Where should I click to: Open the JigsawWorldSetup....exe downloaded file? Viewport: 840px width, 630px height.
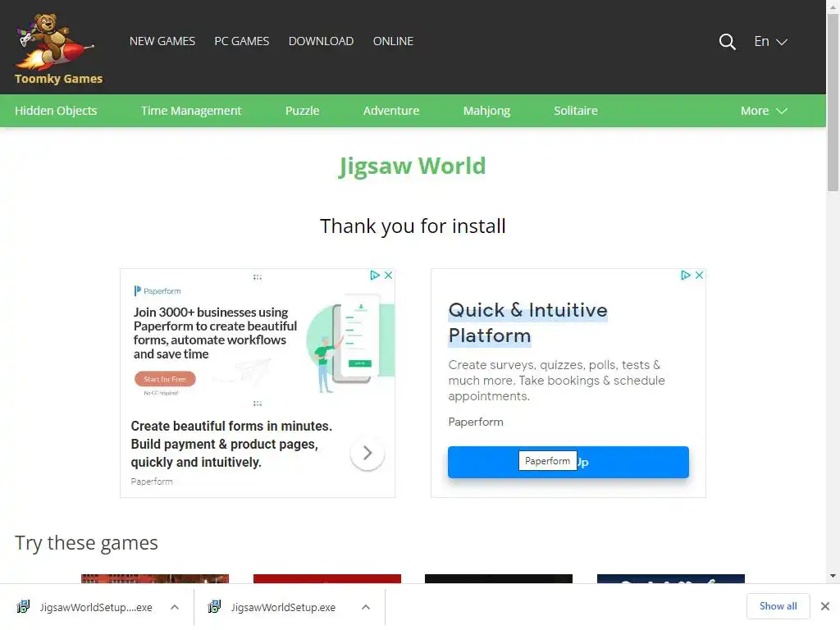point(96,608)
